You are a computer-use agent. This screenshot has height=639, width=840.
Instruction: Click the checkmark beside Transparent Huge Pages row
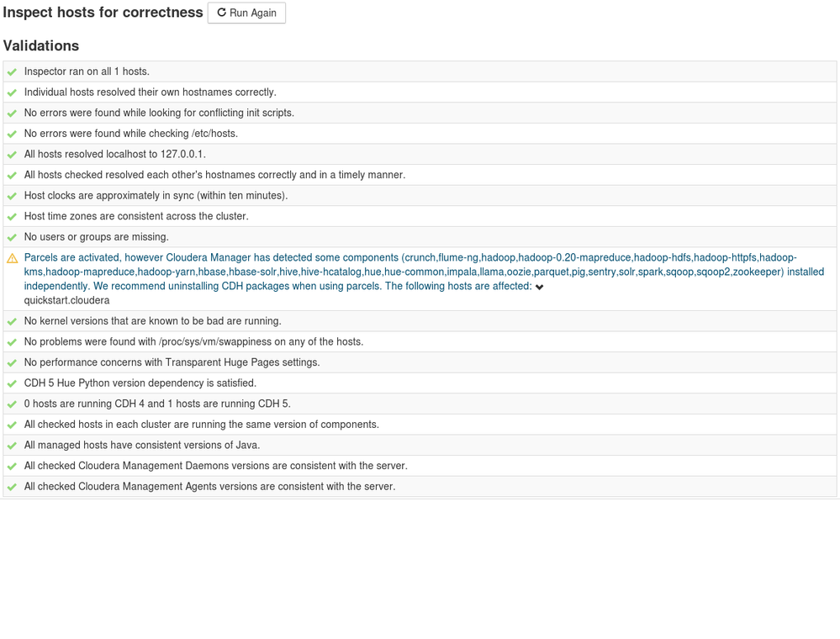point(12,362)
